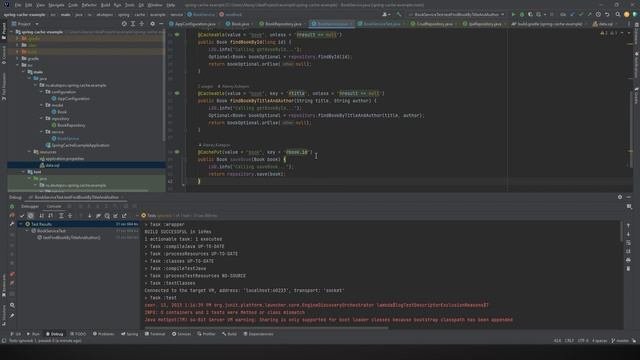
Task: Click Select Opened File target icon in Project panel
Action: (124, 24)
